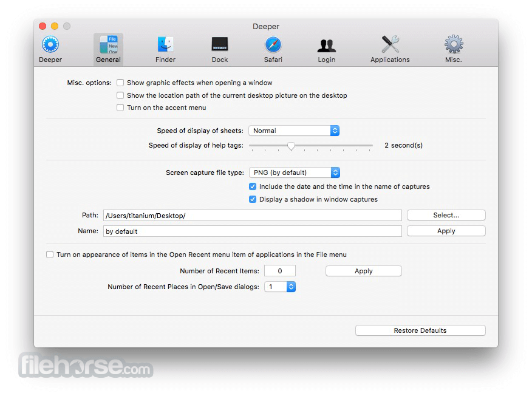Open the Deeper toolbar pane

pyautogui.click(x=50, y=49)
